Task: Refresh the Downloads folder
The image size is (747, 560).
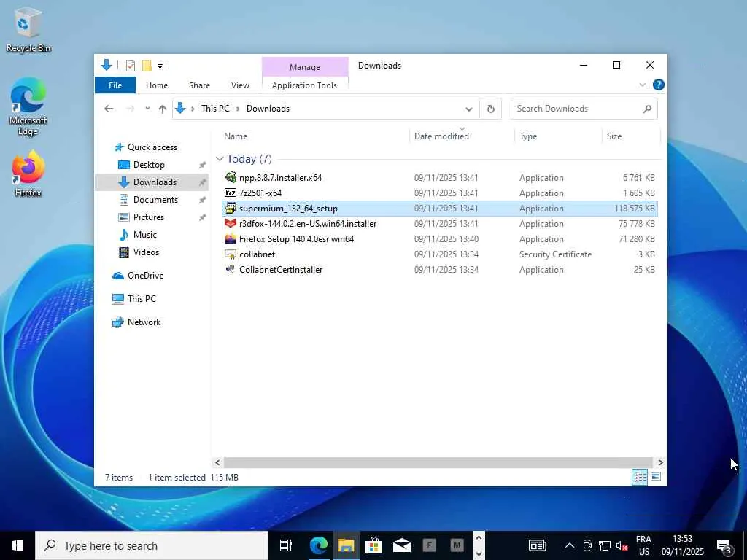Action: click(491, 109)
